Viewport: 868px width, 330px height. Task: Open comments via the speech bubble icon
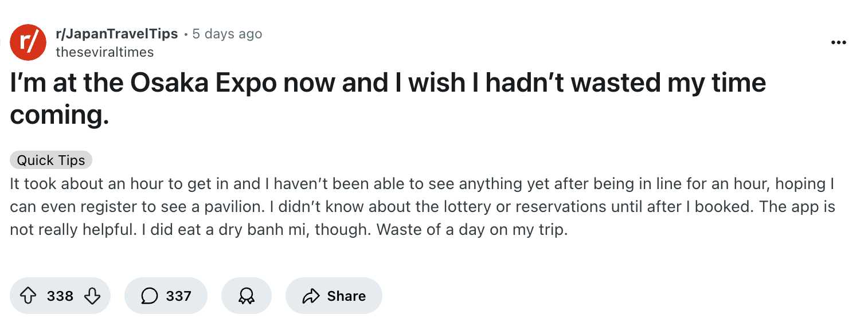pyautogui.click(x=149, y=296)
